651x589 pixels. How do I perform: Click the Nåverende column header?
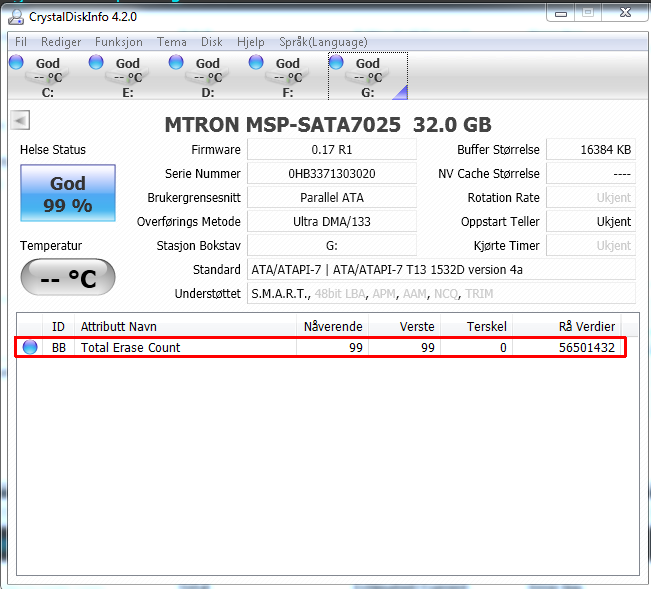(x=333, y=326)
